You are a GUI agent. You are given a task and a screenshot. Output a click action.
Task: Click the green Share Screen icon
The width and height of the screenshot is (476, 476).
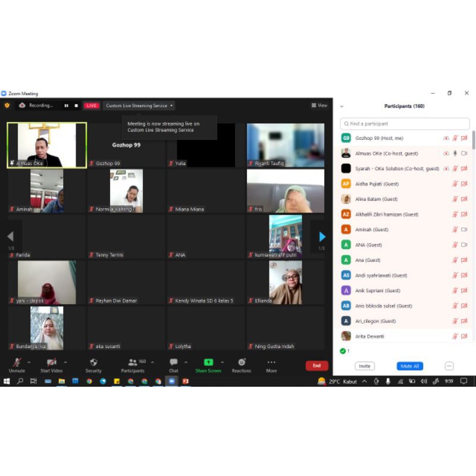pyautogui.click(x=208, y=362)
